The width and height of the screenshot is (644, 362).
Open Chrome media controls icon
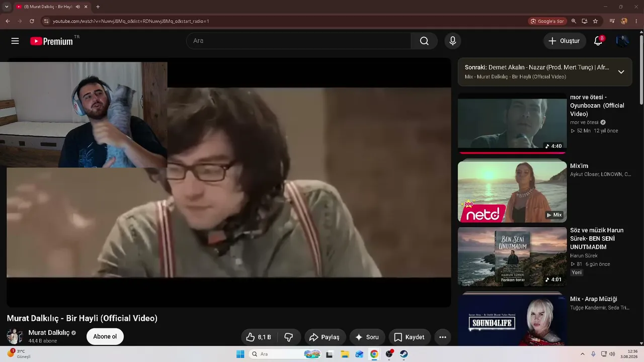pos(612,21)
